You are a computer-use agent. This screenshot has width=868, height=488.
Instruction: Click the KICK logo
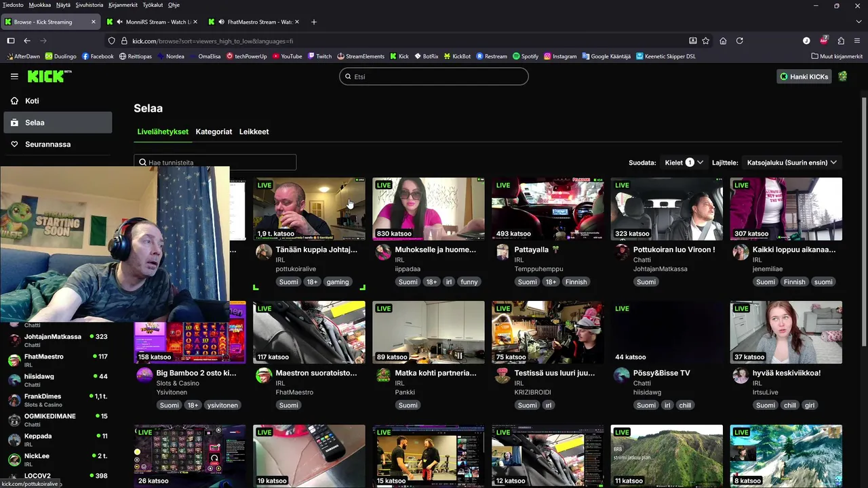[49, 76]
